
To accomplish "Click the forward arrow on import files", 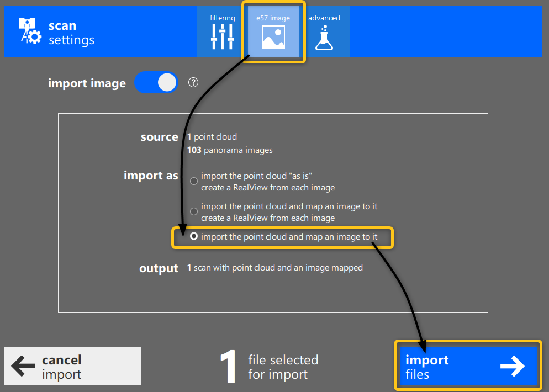I will point(513,365).
